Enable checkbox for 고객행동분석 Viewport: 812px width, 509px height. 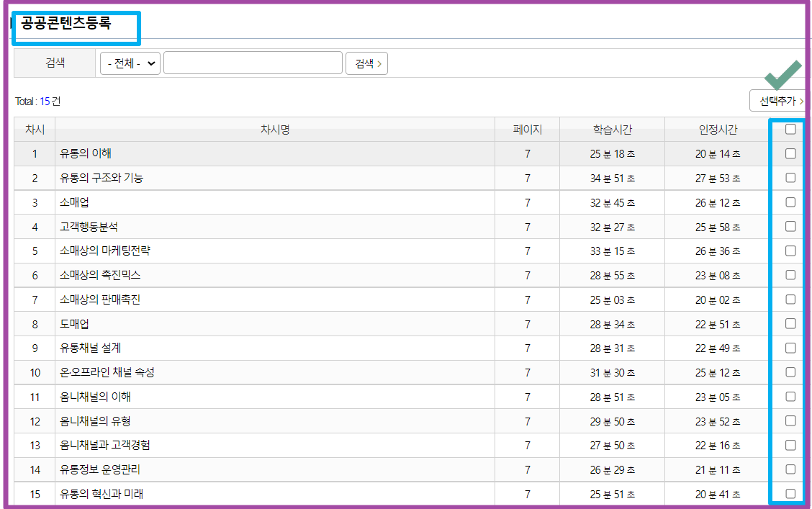point(790,227)
